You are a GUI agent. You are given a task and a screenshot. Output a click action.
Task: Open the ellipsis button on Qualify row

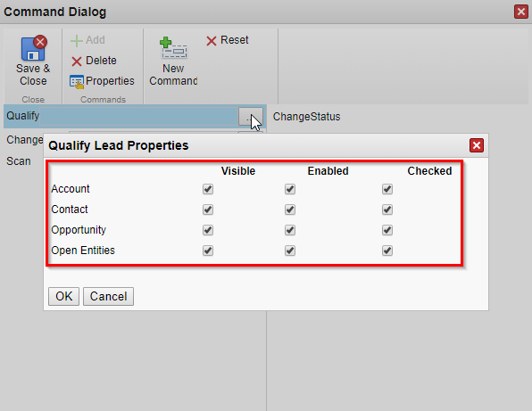click(x=251, y=117)
